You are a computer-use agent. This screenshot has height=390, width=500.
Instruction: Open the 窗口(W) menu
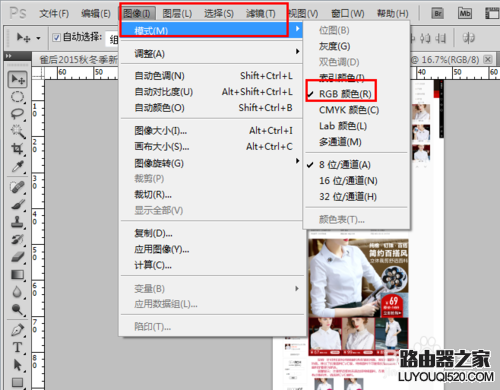tap(348, 14)
